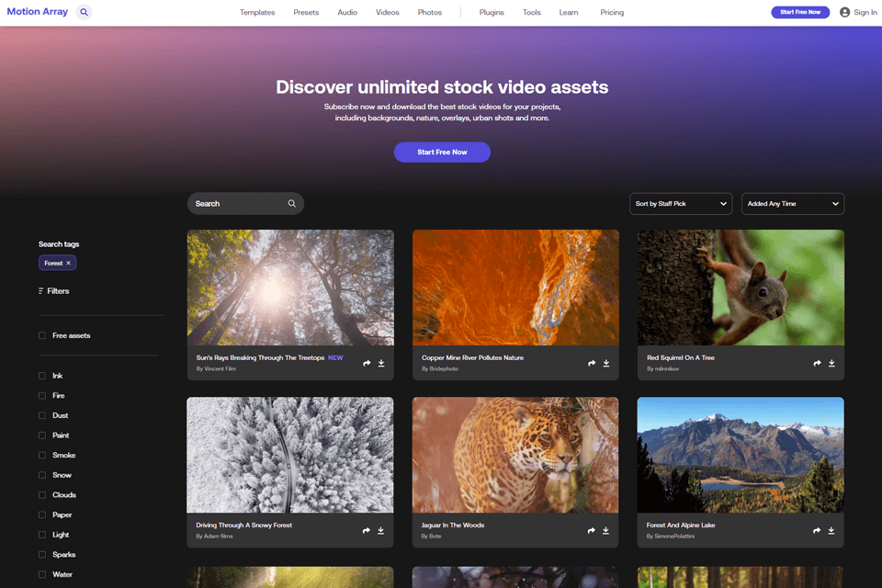Image resolution: width=882 pixels, height=588 pixels.
Task: Open the Jaguar In The Woods thumbnail
Action: 515,455
